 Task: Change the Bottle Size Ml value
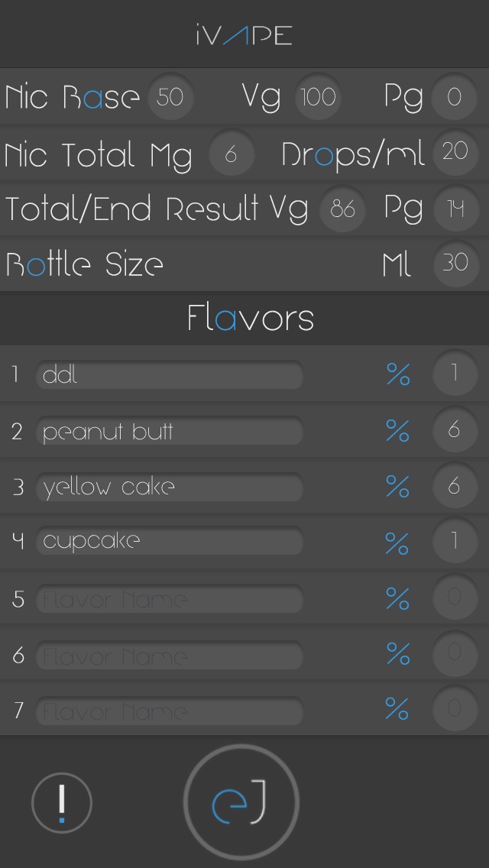click(x=455, y=264)
